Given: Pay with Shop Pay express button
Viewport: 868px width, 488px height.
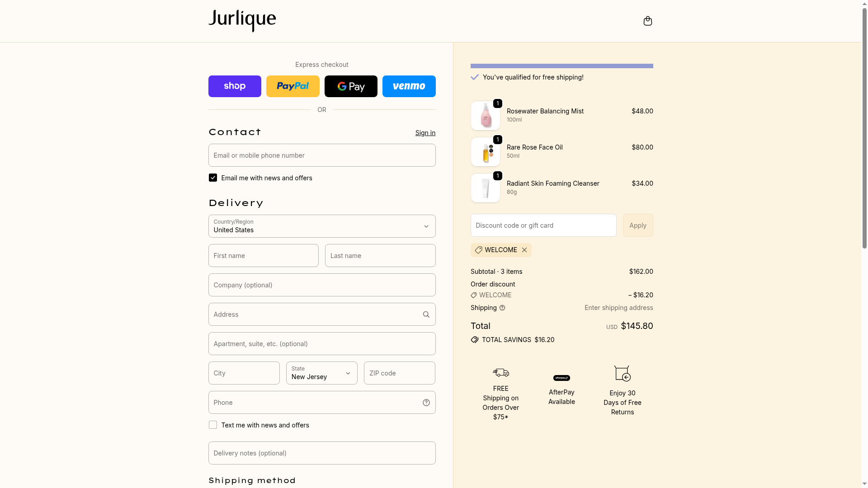Looking at the screenshot, I should click(x=235, y=86).
